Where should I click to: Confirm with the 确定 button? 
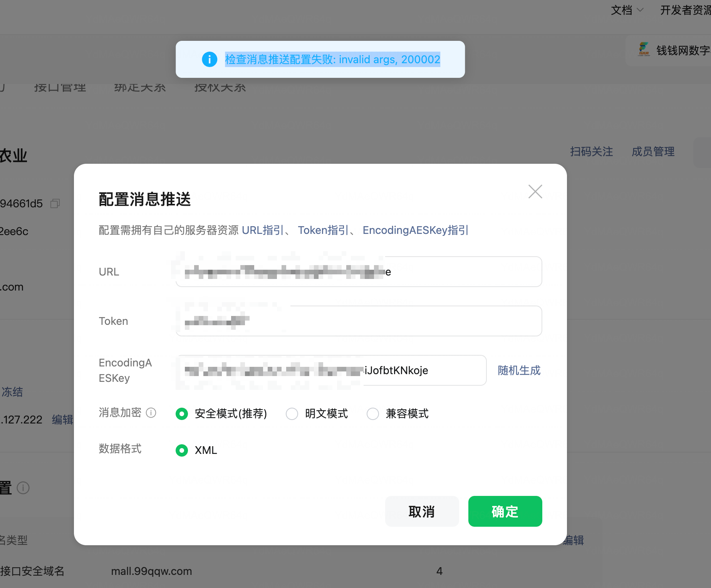[x=505, y=511]
